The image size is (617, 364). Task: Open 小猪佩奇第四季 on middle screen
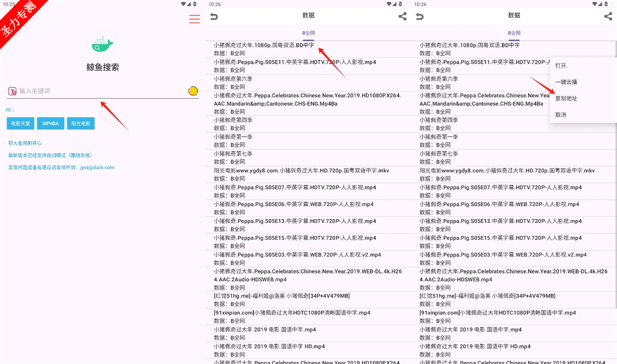(308, 124)
